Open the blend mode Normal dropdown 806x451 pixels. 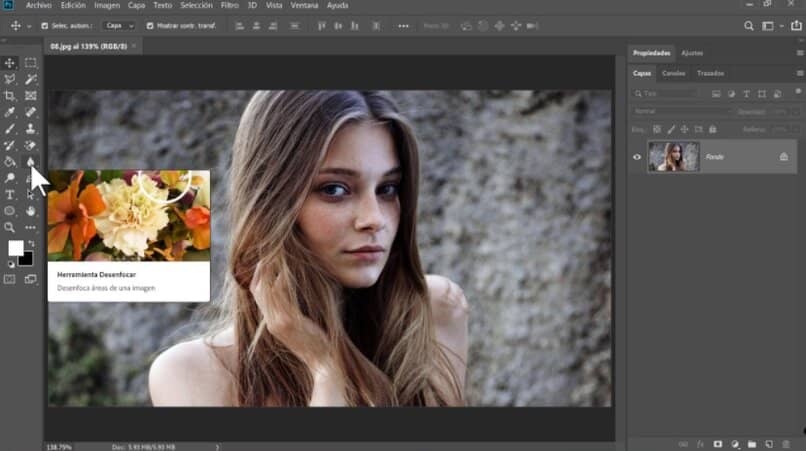point(682,111)
